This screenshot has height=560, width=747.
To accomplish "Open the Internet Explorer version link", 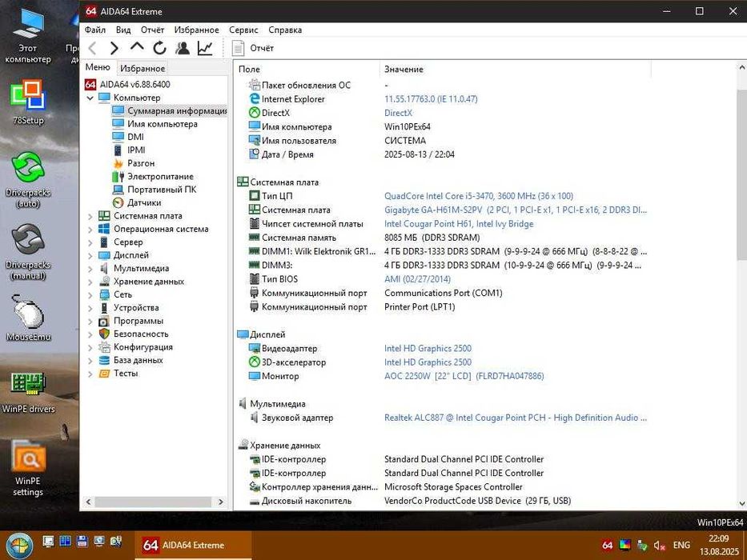I will [431, 99].
